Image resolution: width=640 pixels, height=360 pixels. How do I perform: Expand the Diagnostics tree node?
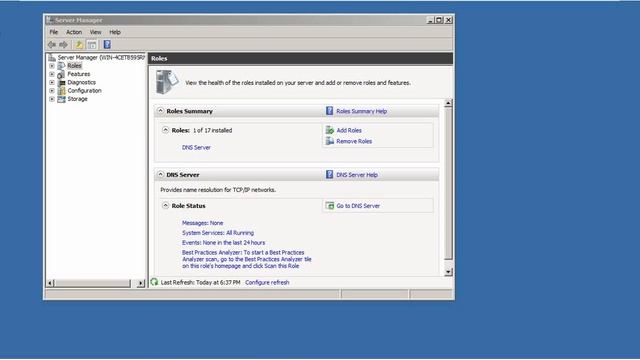[x=52, y=82]
